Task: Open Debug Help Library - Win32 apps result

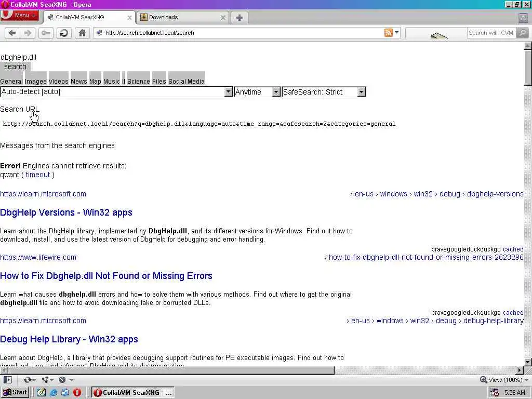Action: tap(69, 339)
